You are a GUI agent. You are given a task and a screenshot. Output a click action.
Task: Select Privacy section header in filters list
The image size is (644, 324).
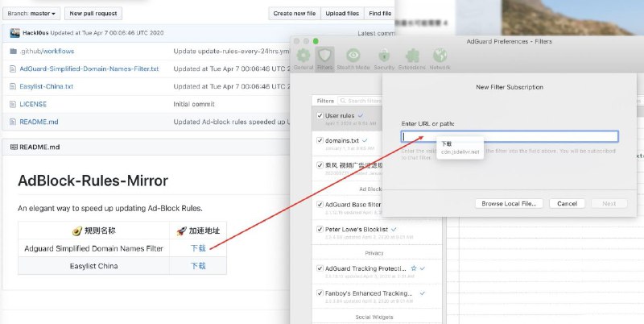click(x=374, y=253)
